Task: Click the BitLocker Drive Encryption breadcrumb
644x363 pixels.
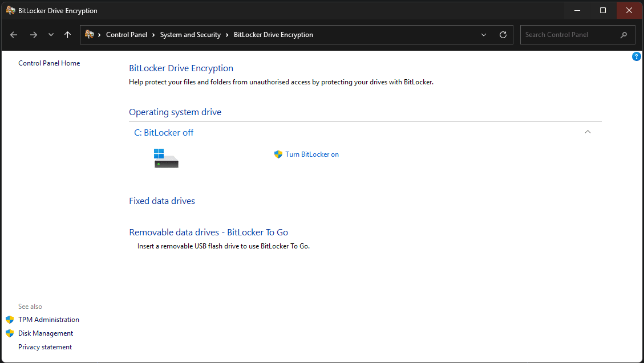Action: pos(273,35)
